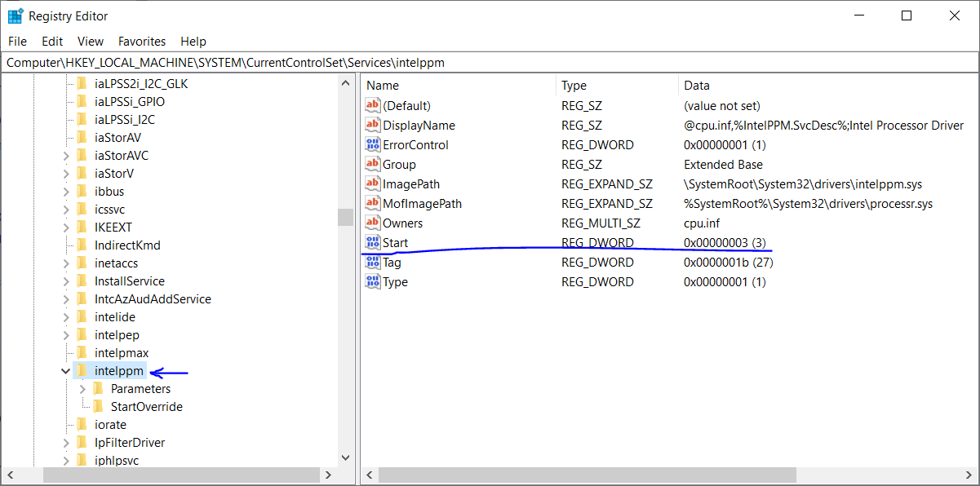Screen dimensions: 980x486
Task: Expand the InstallService key
Action: click(66, 281)
